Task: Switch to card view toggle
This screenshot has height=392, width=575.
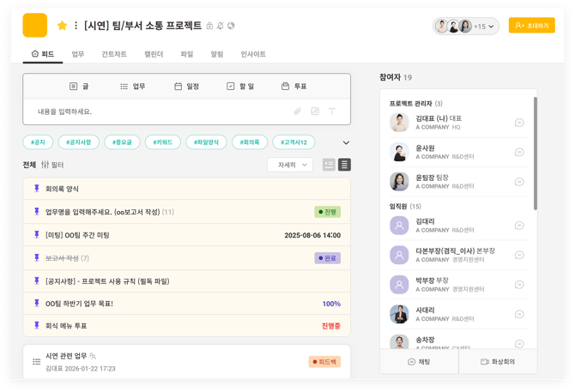Action: tap(329, 165)
